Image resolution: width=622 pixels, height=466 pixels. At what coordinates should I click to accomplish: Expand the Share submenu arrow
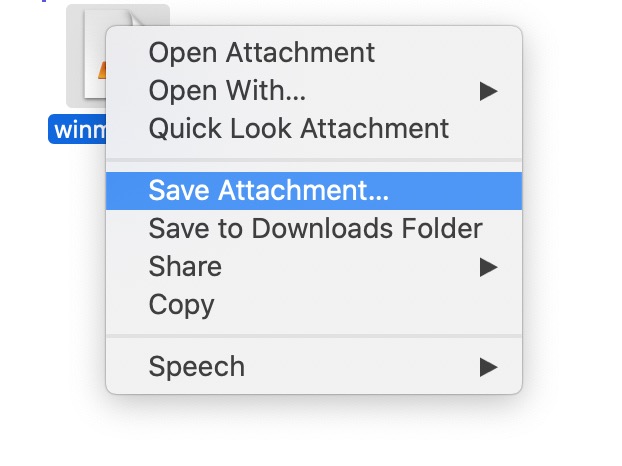coord(488,266)
